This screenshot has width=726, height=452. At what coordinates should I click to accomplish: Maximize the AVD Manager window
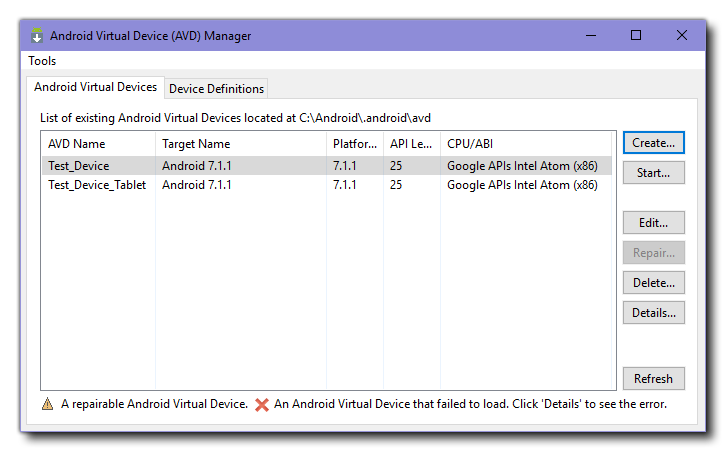636,36
